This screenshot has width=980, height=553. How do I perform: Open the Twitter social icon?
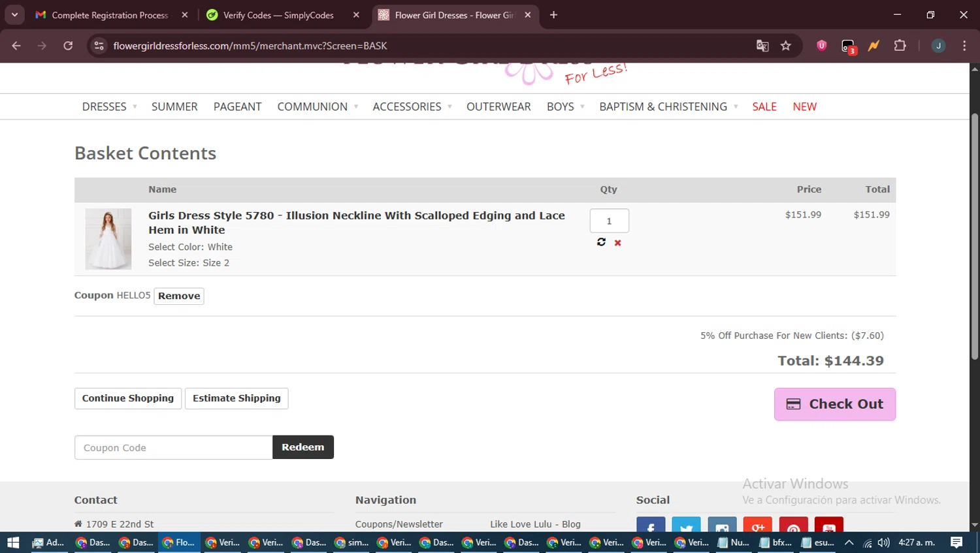coord(687,524)
